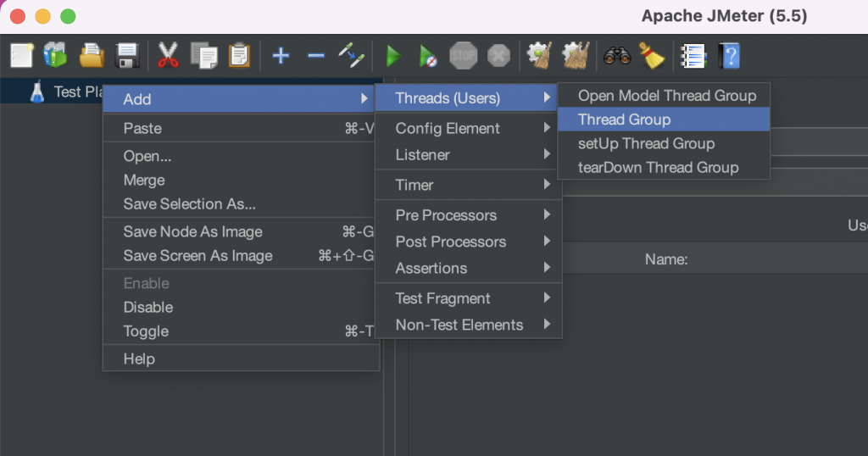Screen dimensions: 868x456
Task: Click the Toggle toolbar arrows icon
Action: 351,57
